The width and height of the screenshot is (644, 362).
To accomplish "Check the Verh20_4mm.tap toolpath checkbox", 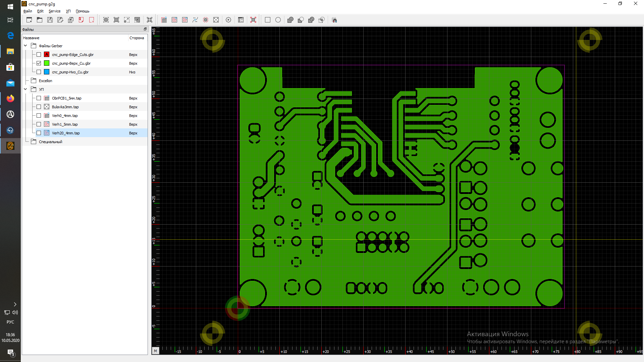I will pos(39,133).
